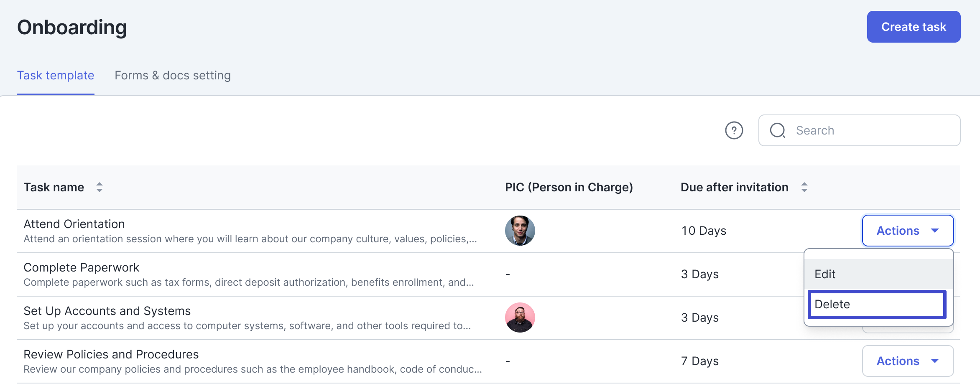Screen dimensions: 980x386
Task: Switch to Forms & docs setting tab
Action: (172, 75)
